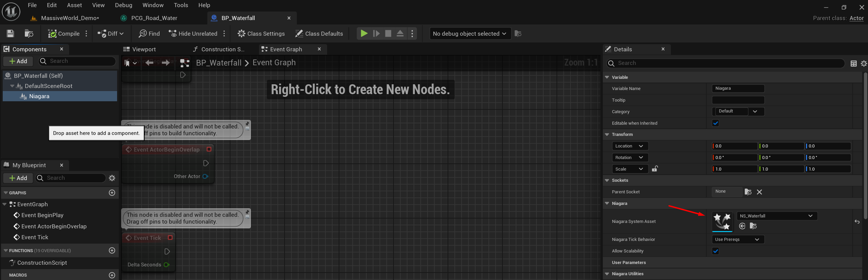The height and width of the screenshot is (280, 868).
Task: Click the Eject icon
Action: [400, 33]
